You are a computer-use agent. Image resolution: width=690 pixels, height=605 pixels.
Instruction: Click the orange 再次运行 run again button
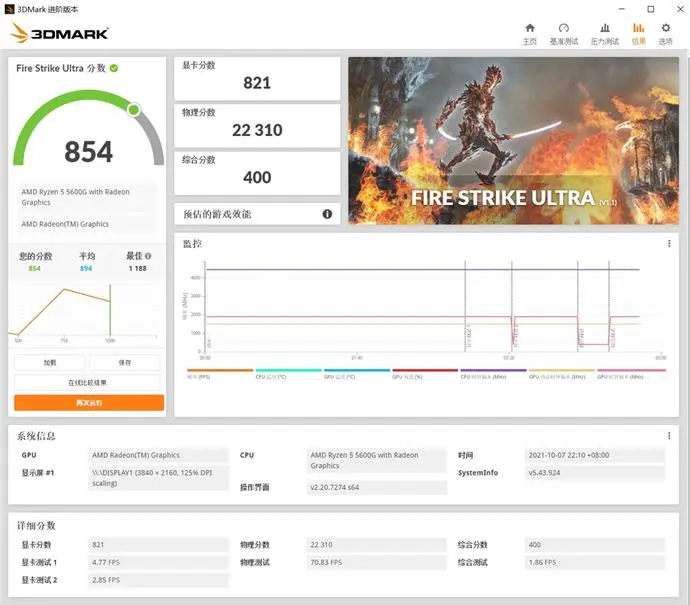point(89,403)
